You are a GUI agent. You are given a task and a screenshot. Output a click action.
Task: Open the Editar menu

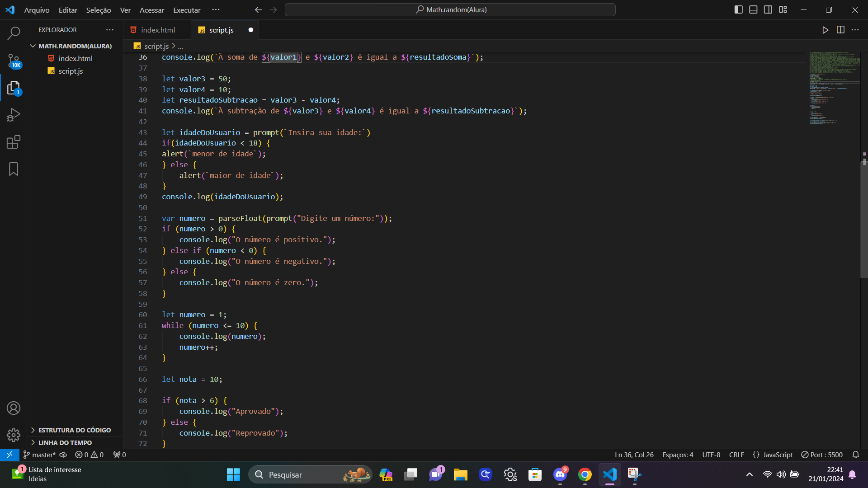click(68, 10)
